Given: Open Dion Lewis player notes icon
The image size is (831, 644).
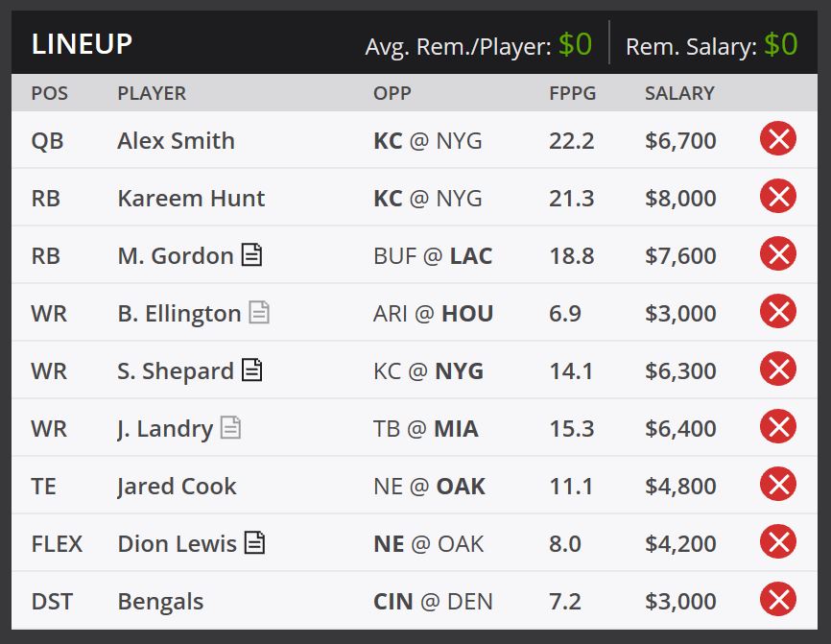Looking at the screenshot, I should click(254, 542).
